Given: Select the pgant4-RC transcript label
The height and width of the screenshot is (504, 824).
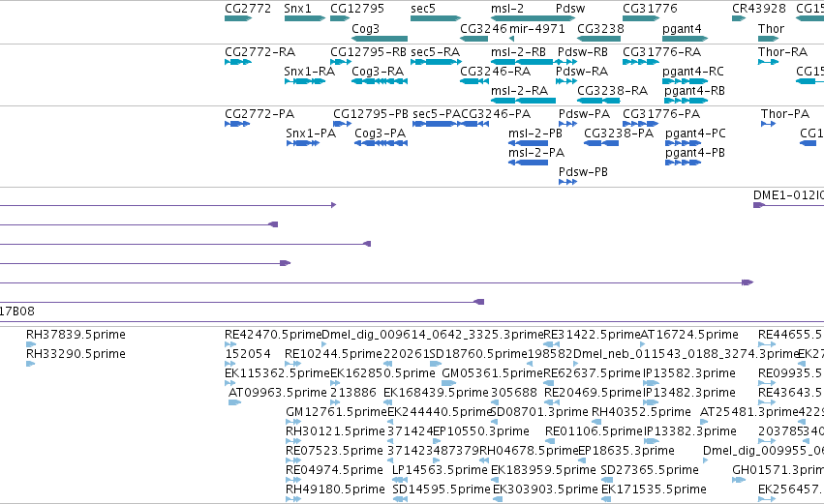Looking at the screenshot, I should tap(693, 72).
